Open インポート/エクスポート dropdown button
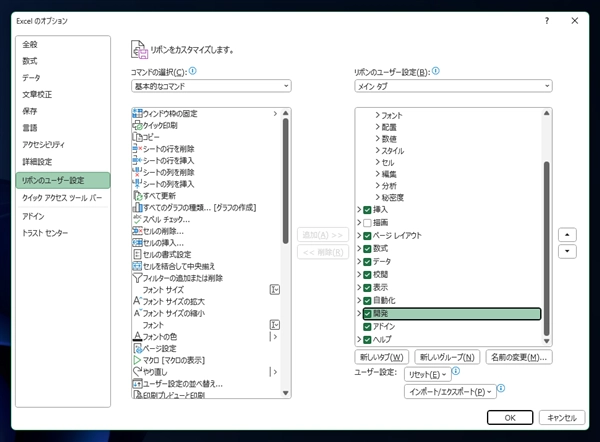Screen dimensions: 600x442 450,391
